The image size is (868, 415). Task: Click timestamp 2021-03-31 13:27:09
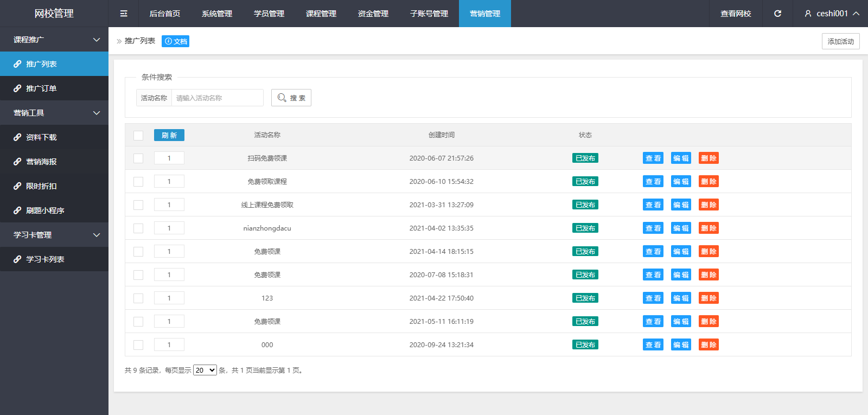pos(442,205)
